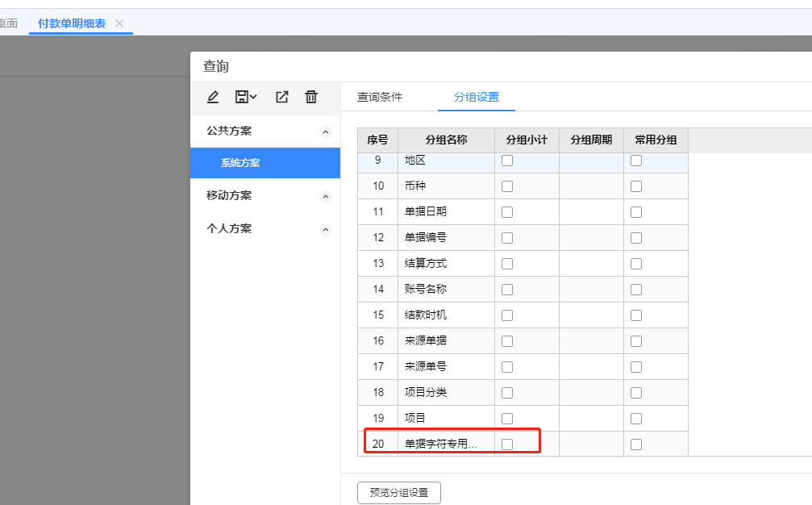Check 分组小计 for 单据字符专用 row

coord(507,444)
